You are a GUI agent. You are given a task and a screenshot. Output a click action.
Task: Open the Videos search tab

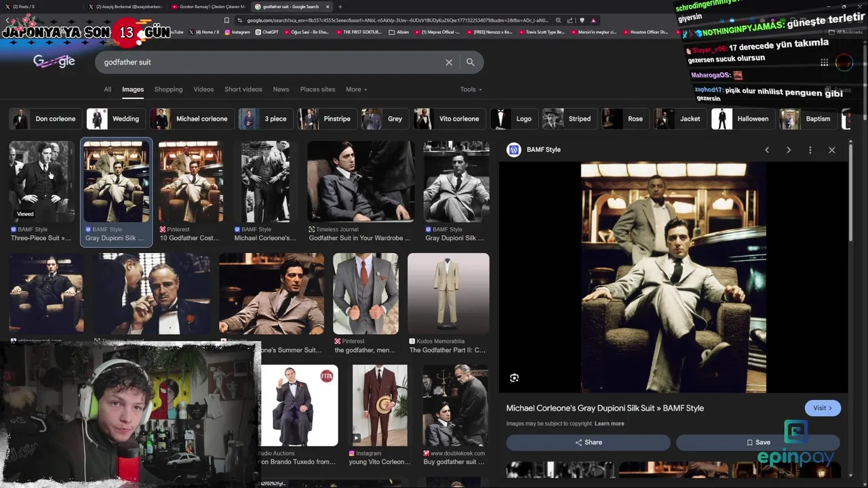coord(203,89)
